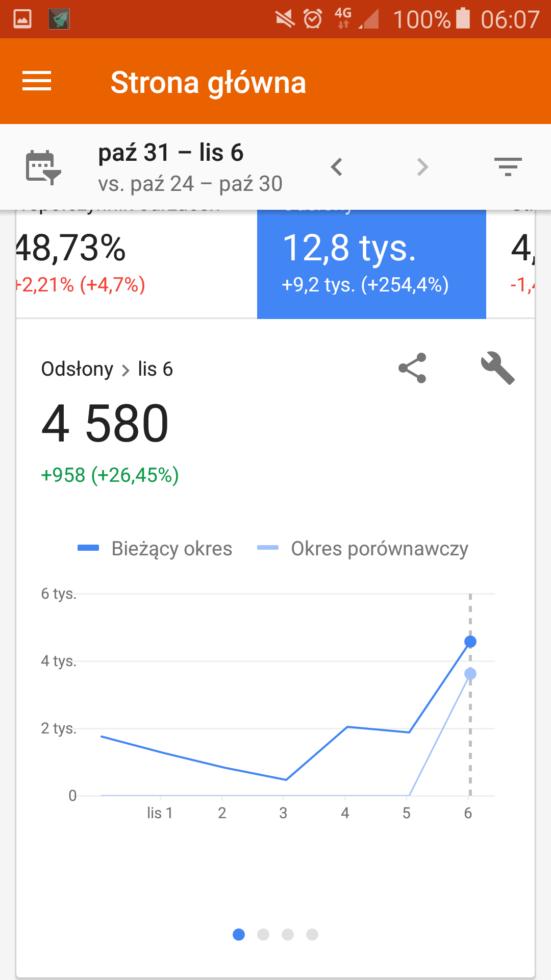This screenshot has width=551, height=980.
Task: Go to previous date range arrow
Action: click(x=336, y=167)
